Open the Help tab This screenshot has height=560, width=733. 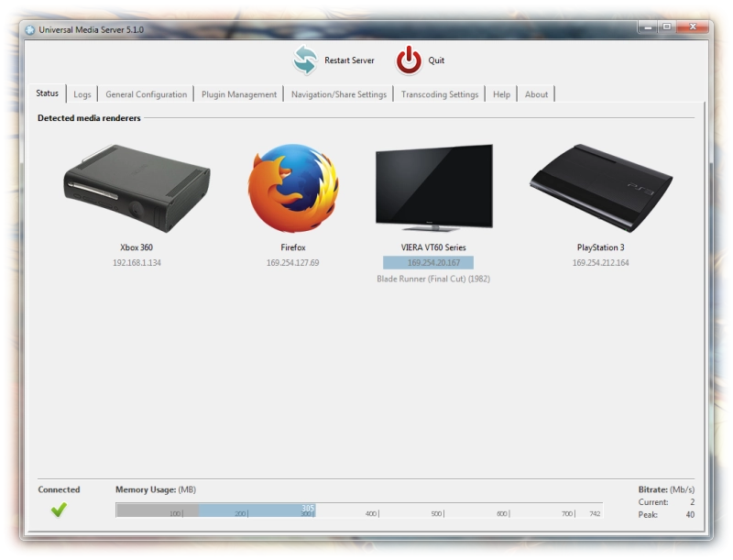501,94
